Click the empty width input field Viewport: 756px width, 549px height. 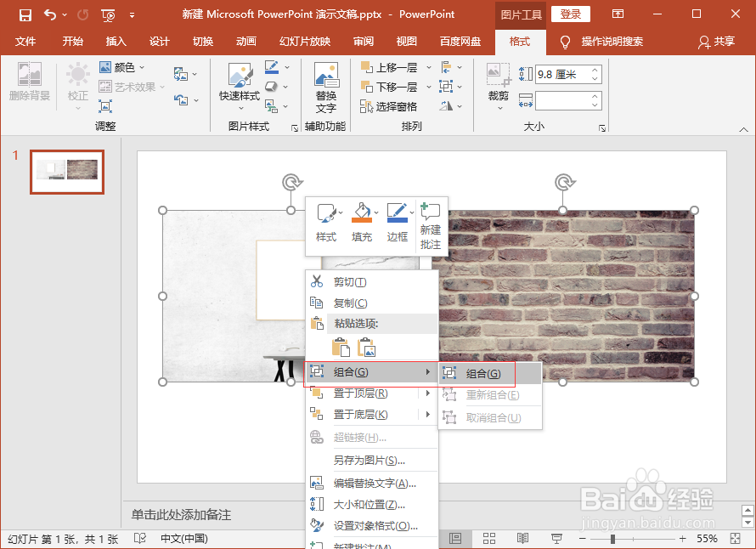click(563, 100)
